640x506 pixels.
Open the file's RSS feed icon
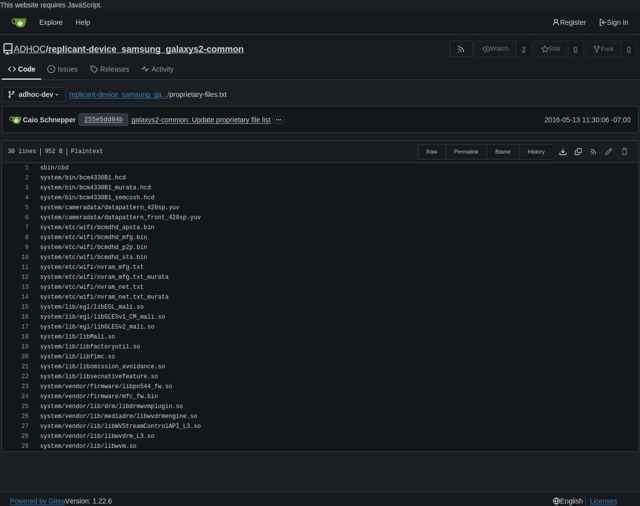(x=593, y=152)
